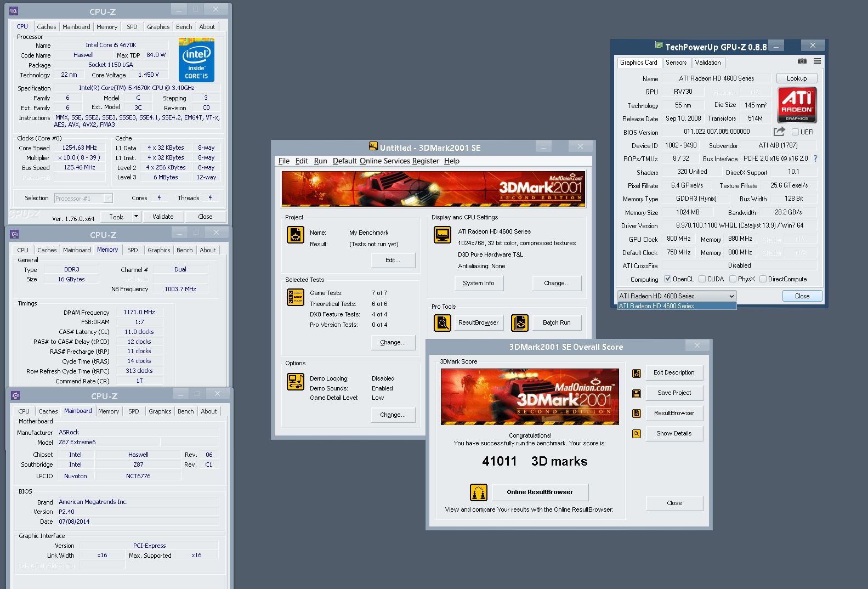868x589 pixels.
Task: Click the Save Project button
Action: [674, 393]
